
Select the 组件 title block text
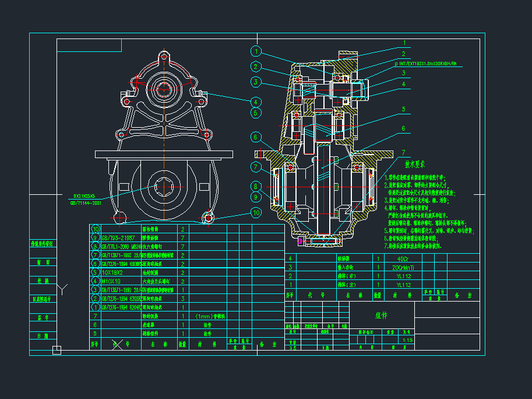(381, 316)
